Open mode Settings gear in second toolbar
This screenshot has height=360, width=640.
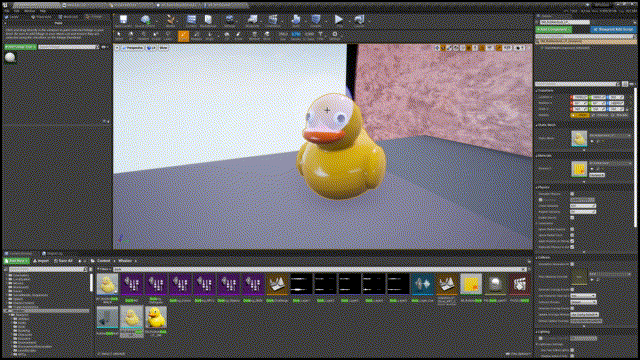click(335, 36)
